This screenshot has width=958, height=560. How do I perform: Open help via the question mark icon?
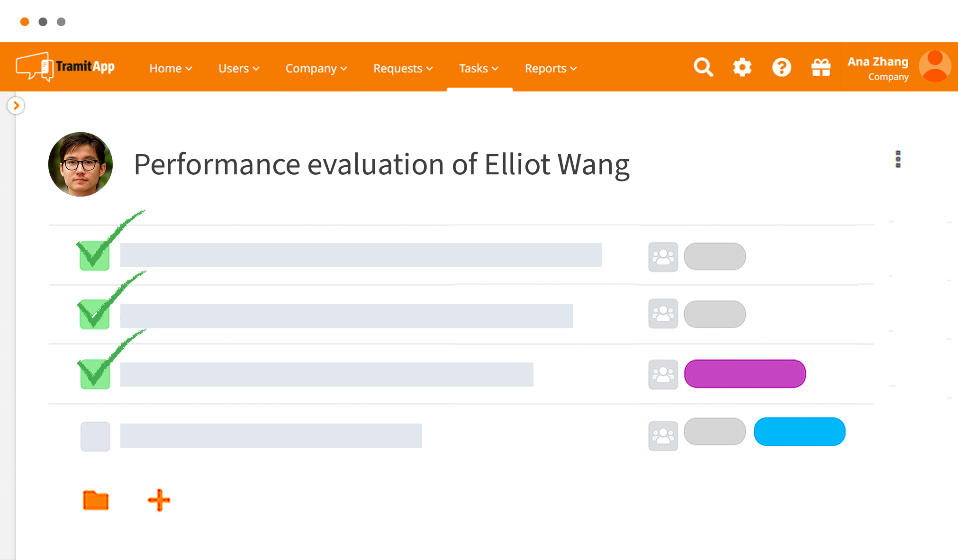point(782,67)
